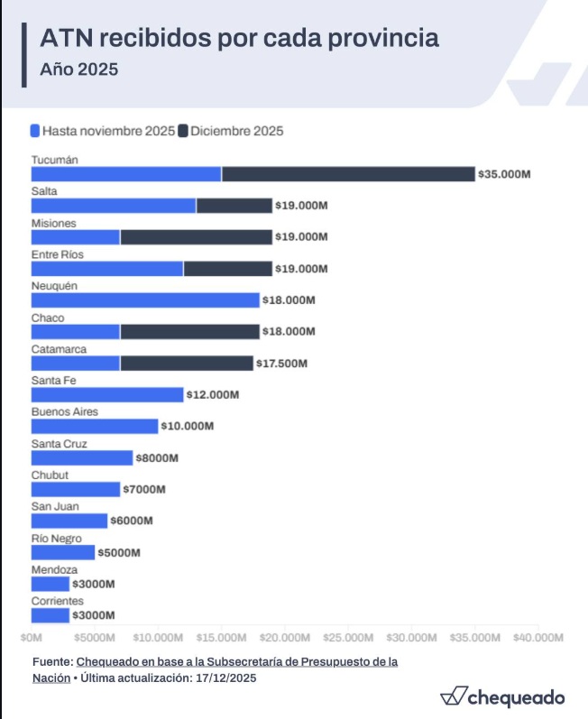Click the blue Neuquén bar

145,300
